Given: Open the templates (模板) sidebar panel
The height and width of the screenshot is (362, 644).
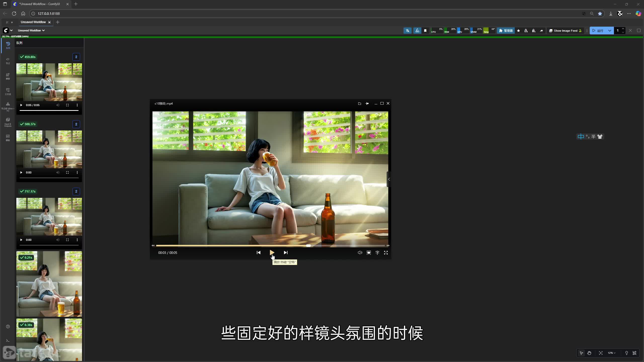Looking at the screenshot, I should [8, 138].
